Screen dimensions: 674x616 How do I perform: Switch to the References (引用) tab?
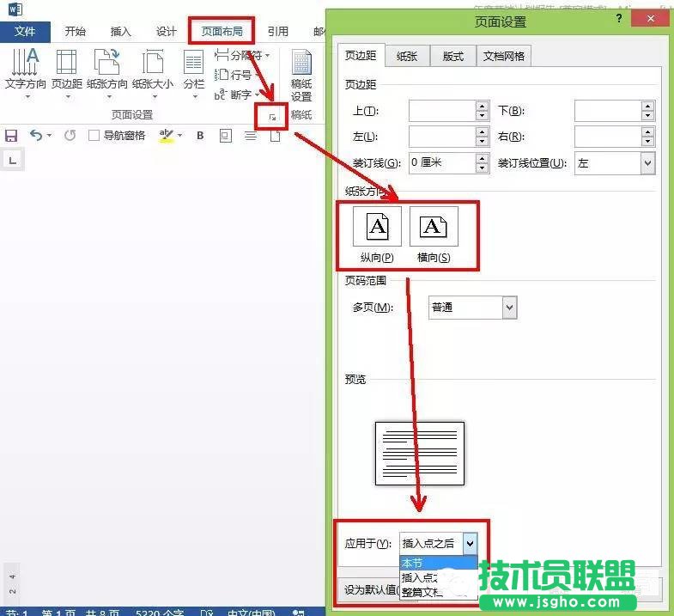[x=277, y=32]
